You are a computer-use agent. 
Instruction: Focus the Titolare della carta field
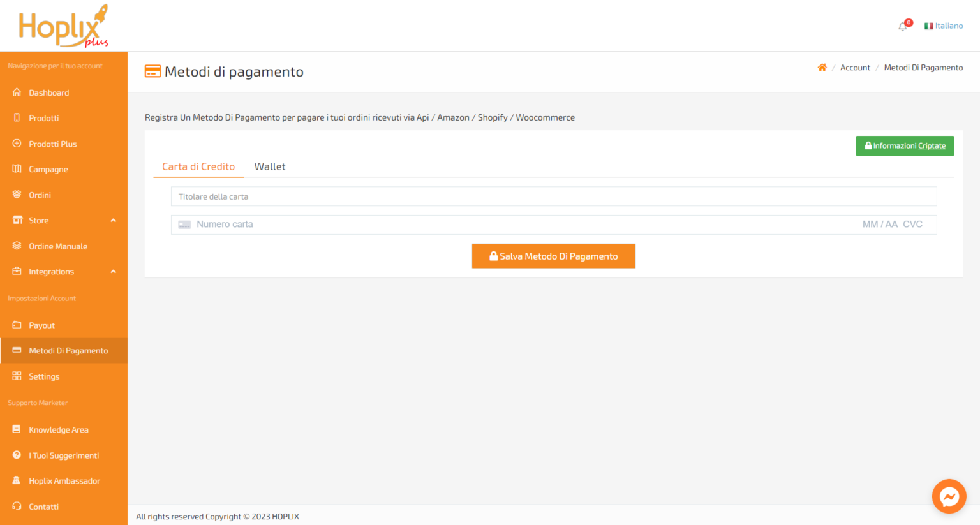pos(554,196)
